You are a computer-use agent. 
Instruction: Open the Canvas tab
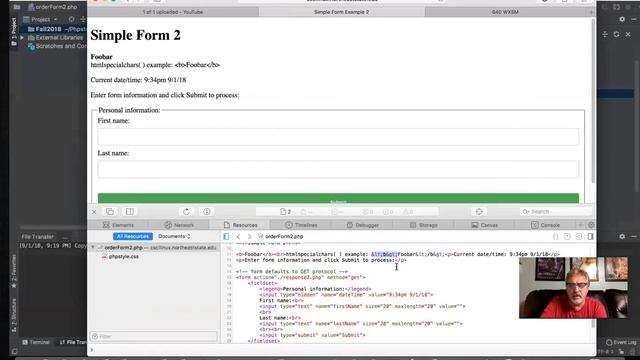(484, 225)
